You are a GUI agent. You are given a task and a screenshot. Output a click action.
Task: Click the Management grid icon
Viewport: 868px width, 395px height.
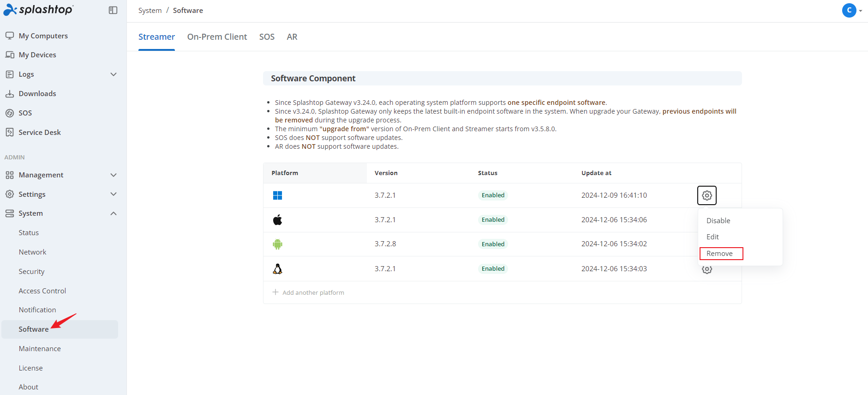10,175
